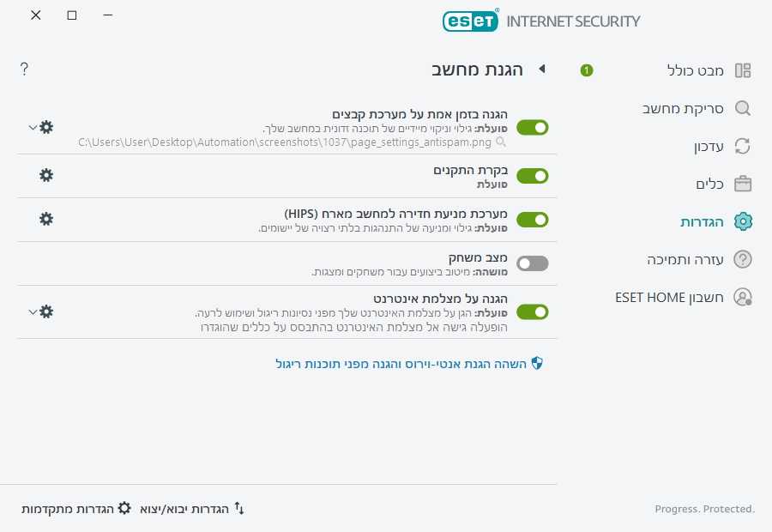772x532 pixels.
Task: Toggle real-time file system protection switch
Action: tap(532, 127)
